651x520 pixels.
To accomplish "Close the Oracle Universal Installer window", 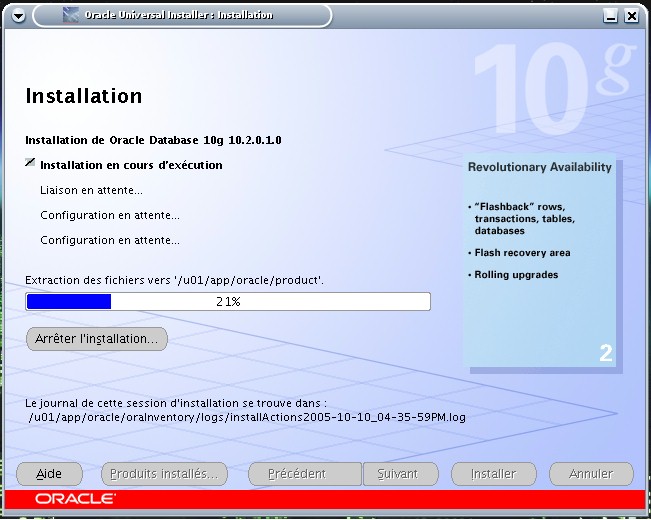I will [x=632, y=16].
